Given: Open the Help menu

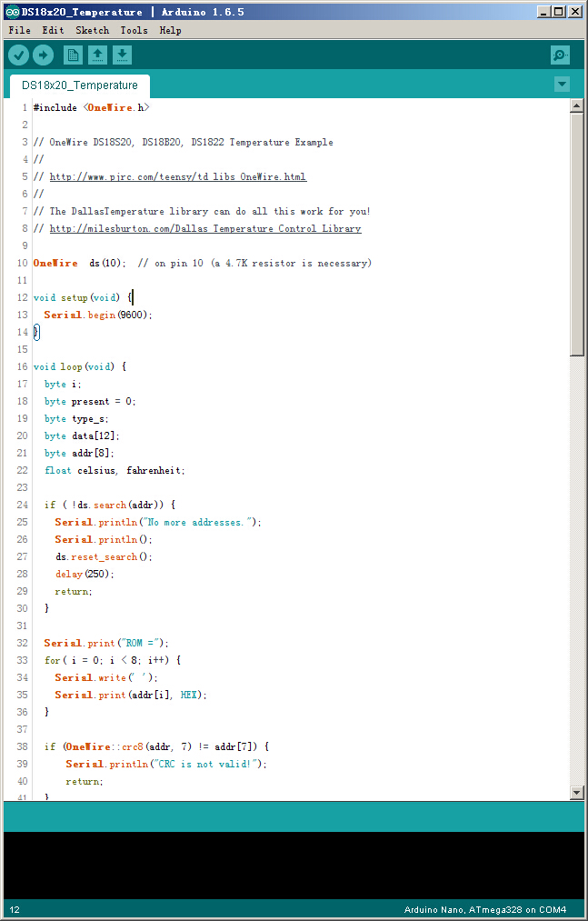Looking at the screenshot, I should click(170, 30).
